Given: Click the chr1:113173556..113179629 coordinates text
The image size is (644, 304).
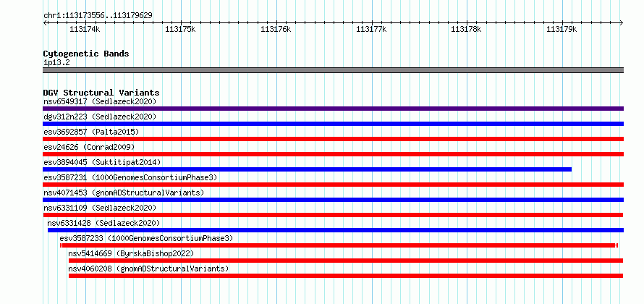Looking at the screenshot, I should tap(98, 16).
